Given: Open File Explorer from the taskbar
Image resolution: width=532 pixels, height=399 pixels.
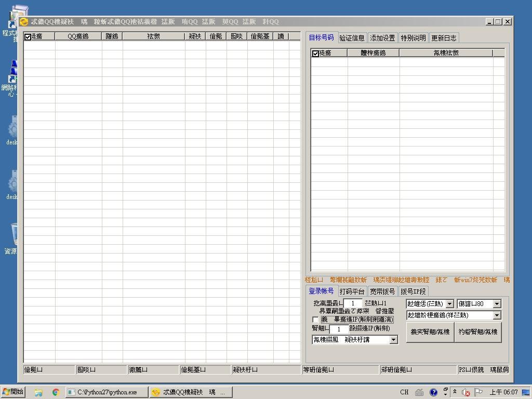Looking at the screenshot, I should 38,392.
